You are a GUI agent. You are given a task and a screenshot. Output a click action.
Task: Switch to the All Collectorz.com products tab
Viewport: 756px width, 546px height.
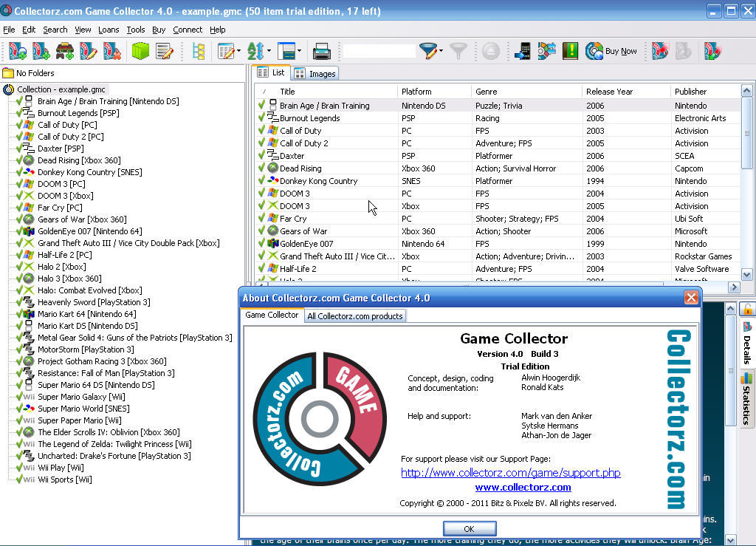[355, 315]
